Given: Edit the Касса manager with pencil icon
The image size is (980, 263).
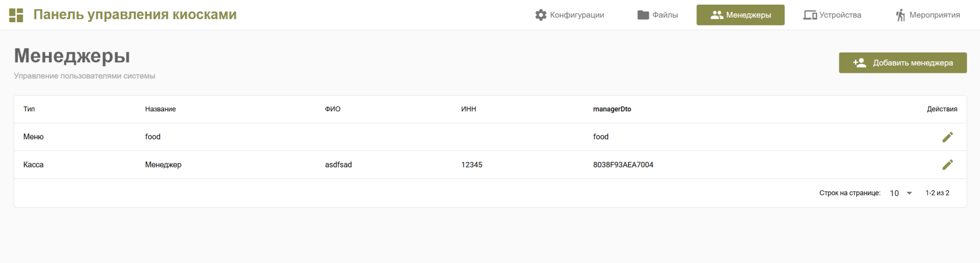Looking at the screenshot, I should pyautogui.click(x=947, y=165).
